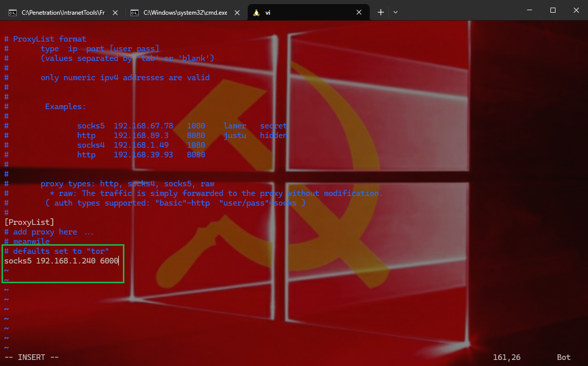Click the "[ProxyList]" section header line

coord(29,222)
